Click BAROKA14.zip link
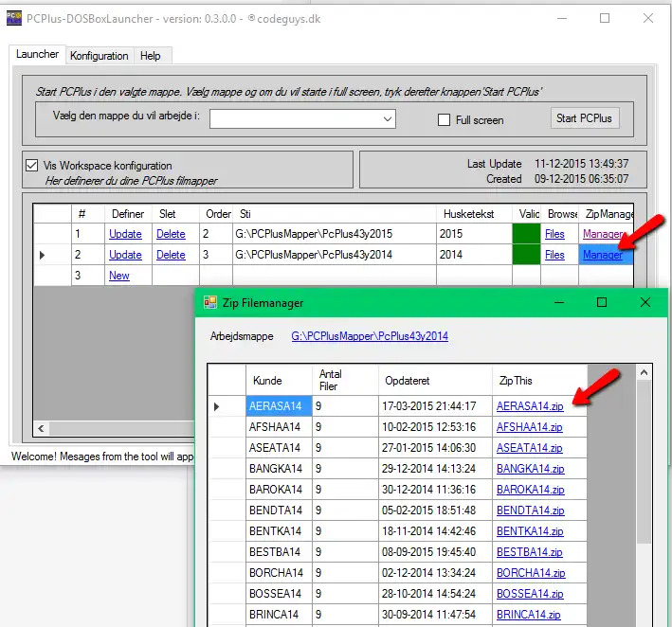672x627 pixels. [530, 490]
